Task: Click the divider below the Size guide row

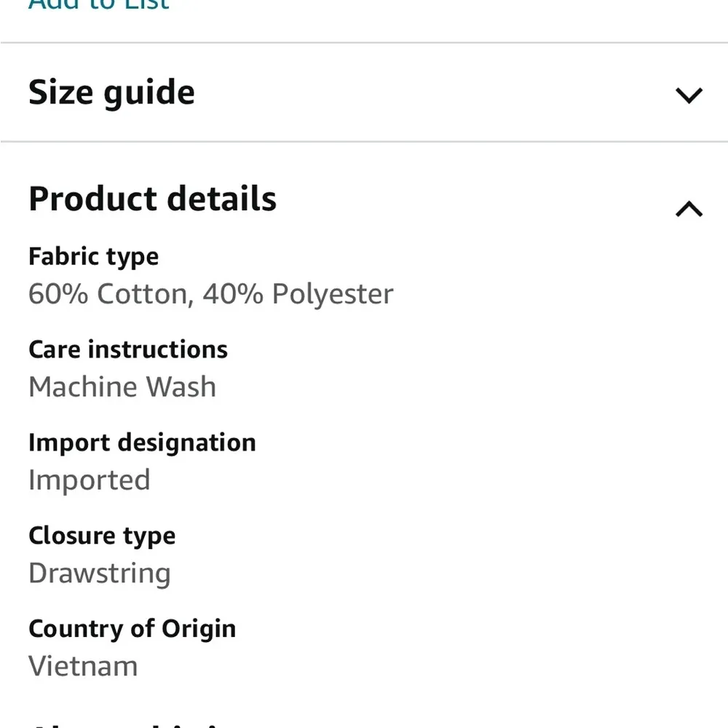Action: tap(364, 141)
